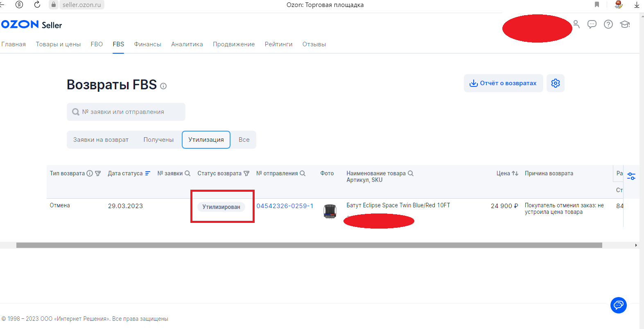Click the seller.ozon.ru address bar
644x329 pixels.
81,5
